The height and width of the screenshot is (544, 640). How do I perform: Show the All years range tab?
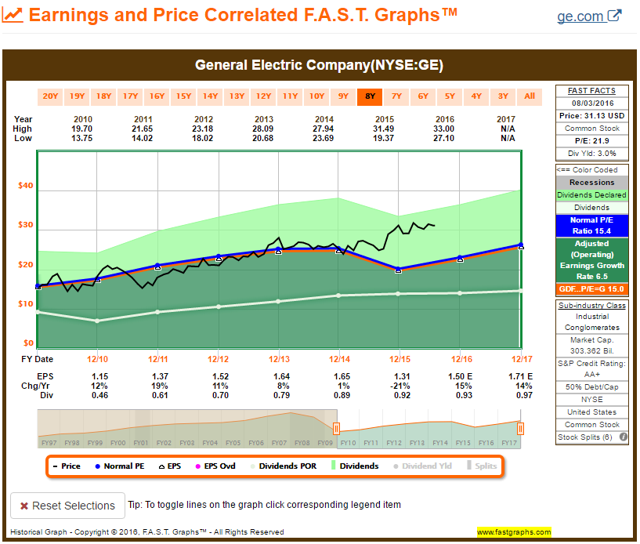click(530, 97)
